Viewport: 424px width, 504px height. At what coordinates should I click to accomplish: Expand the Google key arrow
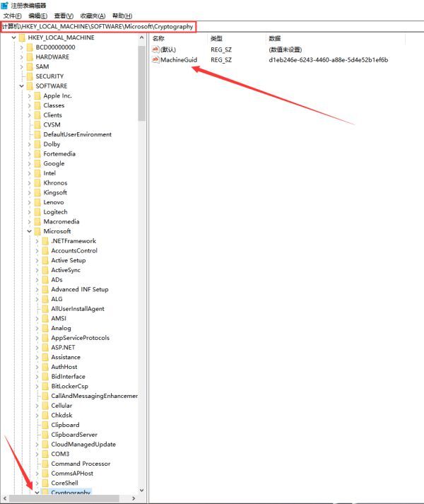[x=29, y=163]
